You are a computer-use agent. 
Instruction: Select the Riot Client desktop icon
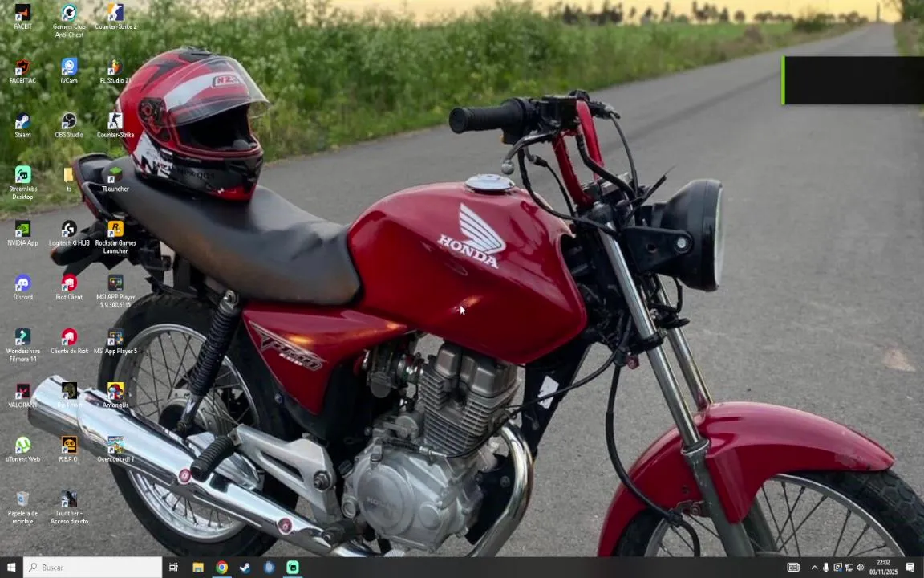pos(69,288)
